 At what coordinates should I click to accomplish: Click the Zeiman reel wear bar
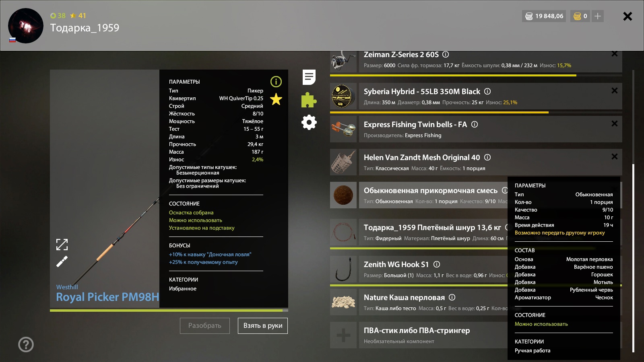[476, 75]
